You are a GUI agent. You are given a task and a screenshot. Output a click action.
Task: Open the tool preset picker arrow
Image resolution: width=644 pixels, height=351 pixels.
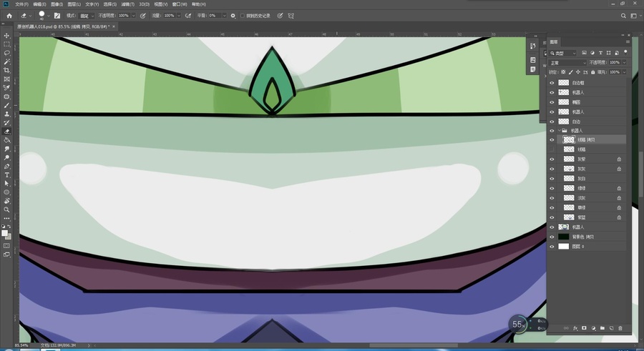point(30,16)
